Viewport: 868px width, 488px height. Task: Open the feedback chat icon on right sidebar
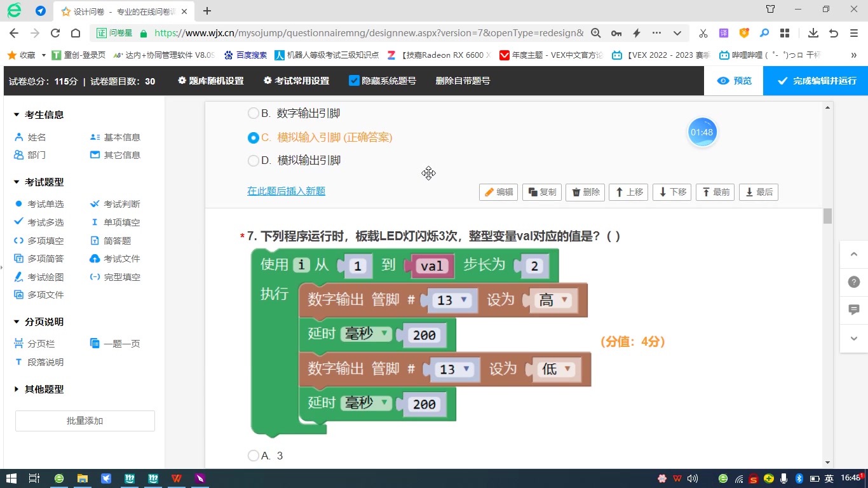coord(853,309)
